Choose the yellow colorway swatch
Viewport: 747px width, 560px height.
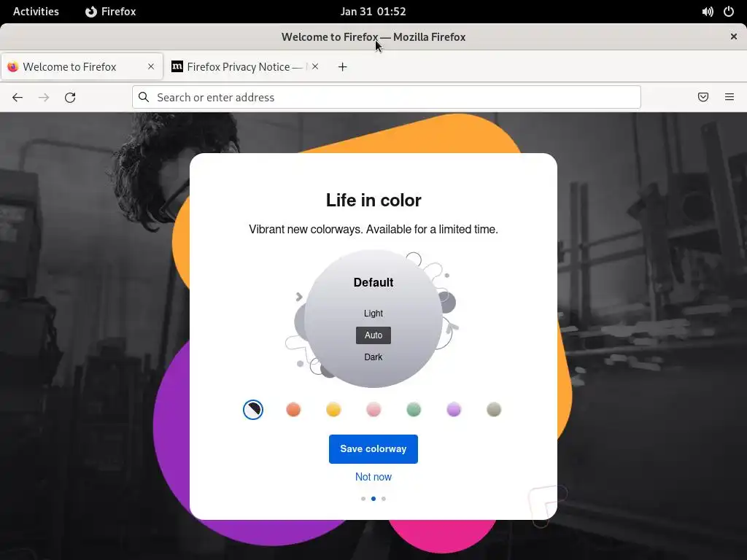pos(333,410)
